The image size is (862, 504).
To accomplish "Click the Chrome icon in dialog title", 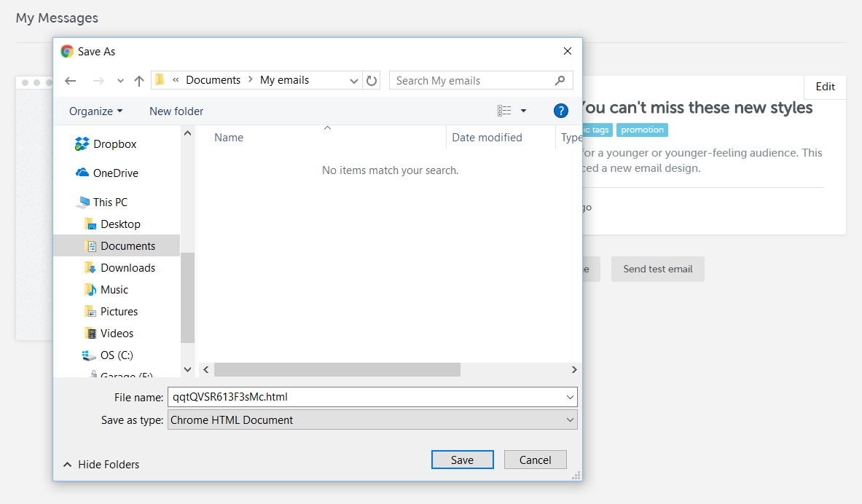I will tap(67, 51).
